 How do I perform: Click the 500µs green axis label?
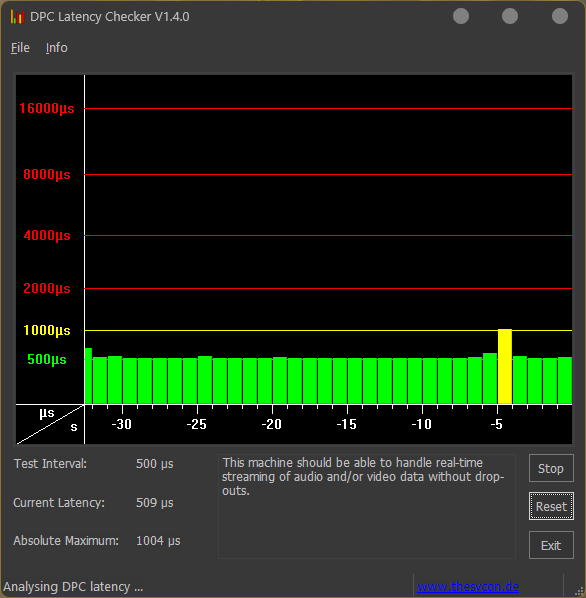click(47, 359)
